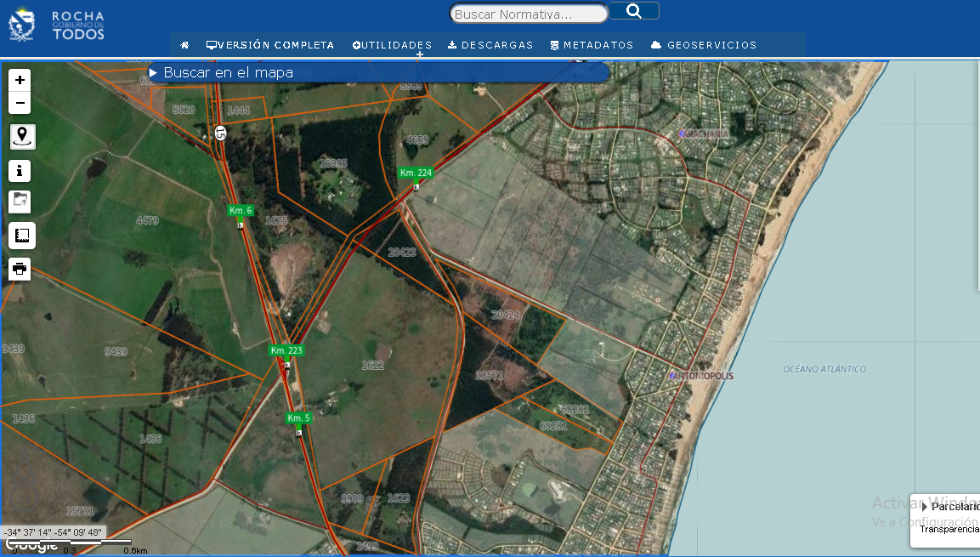
Task: Click the folder upload layer icon
Action: pos(20,202)
